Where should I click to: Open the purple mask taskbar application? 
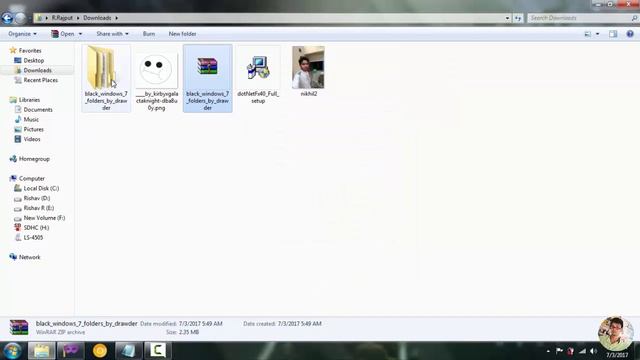(x=71, y=351)
